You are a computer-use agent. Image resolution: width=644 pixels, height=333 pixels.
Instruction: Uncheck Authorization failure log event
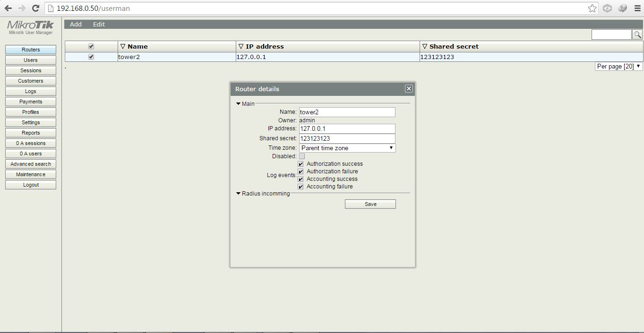coord(301,171)
